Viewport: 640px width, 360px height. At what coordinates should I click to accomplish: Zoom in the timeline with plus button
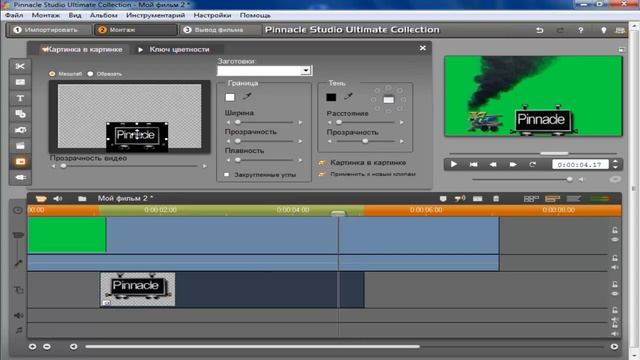click(x=32, y=347)
